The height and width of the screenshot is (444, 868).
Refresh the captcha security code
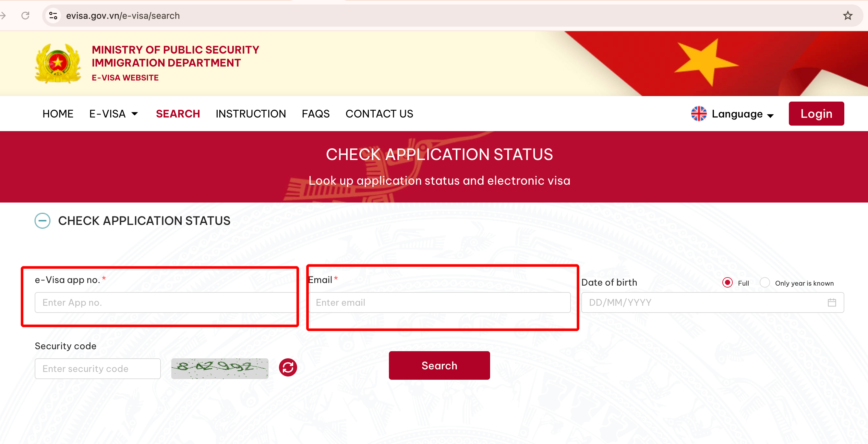[x=288, y=367]
